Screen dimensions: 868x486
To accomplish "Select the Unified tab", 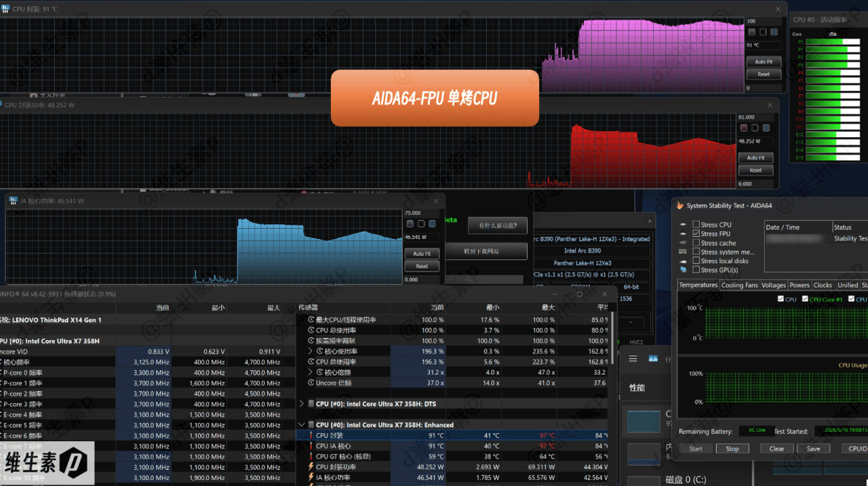I will [848, 285].
